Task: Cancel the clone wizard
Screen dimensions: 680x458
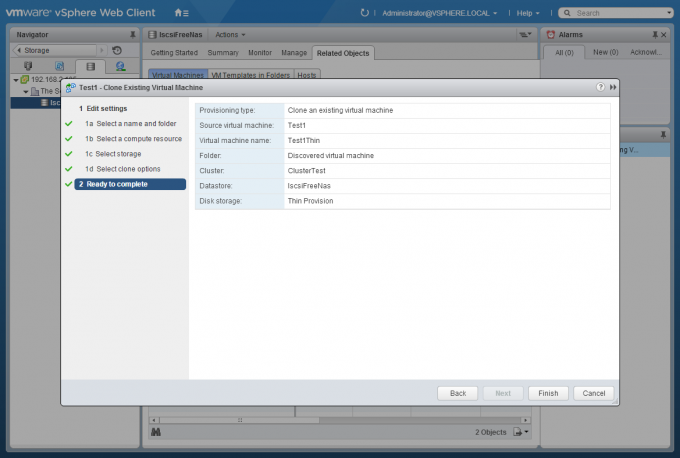Action: click(593, 393)
